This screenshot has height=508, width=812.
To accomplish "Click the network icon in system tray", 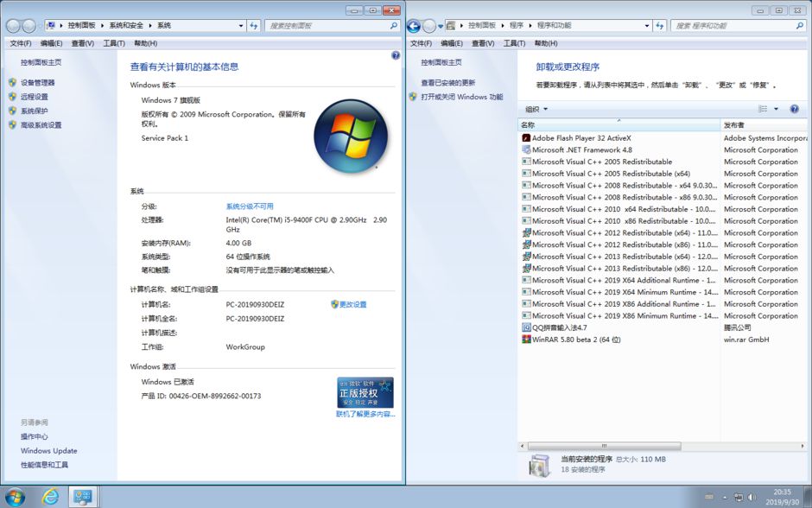I will coord(739,497).
